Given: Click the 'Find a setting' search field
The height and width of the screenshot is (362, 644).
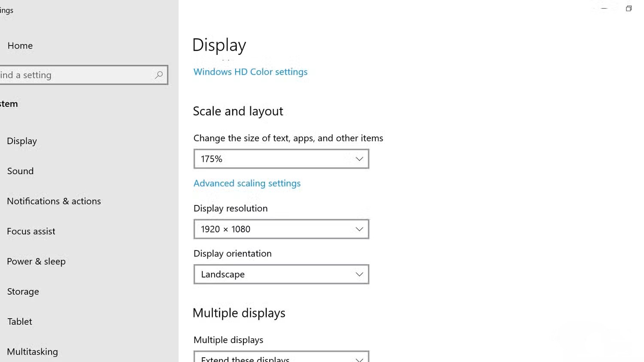Looking at the screenshot, I should pyautogui.click(x=77, y=75).
